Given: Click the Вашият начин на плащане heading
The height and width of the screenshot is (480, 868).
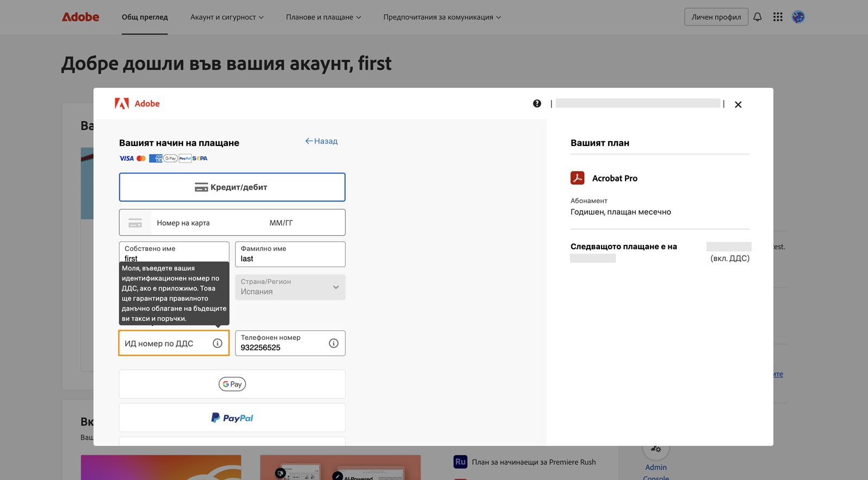Looking at the screenshot, I should tap(179, 143).
